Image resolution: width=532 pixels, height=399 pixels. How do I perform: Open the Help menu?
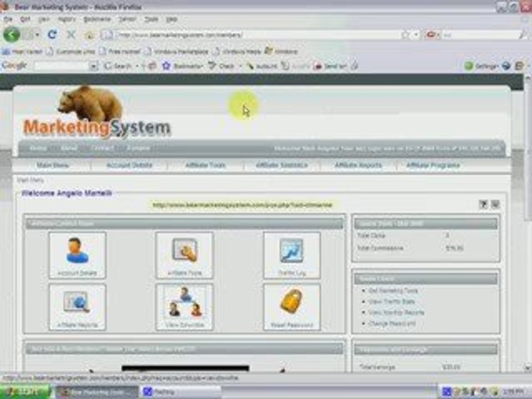(x=172, y=19)
